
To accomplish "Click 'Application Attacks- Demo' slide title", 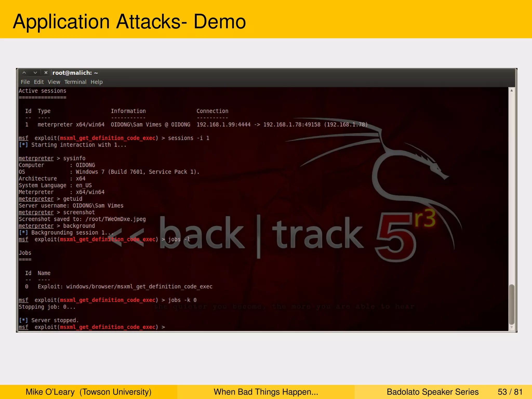I will [129, 22].
